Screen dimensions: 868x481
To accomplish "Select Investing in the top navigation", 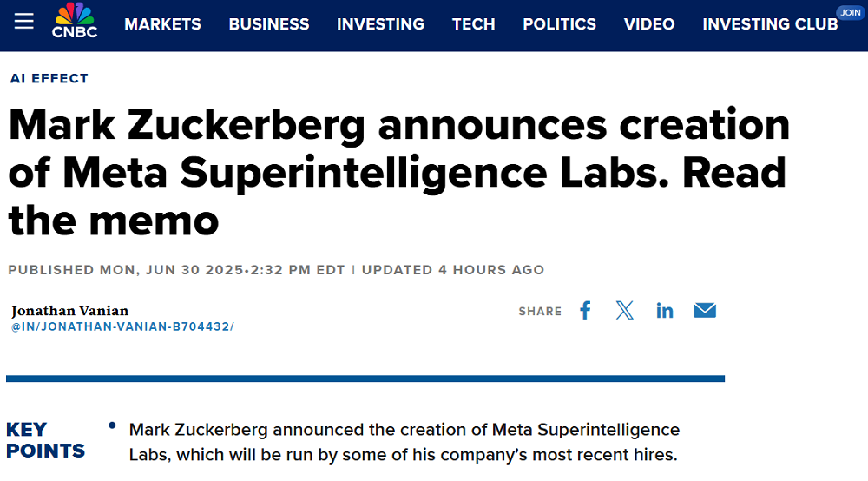I will tap(380, 24).
